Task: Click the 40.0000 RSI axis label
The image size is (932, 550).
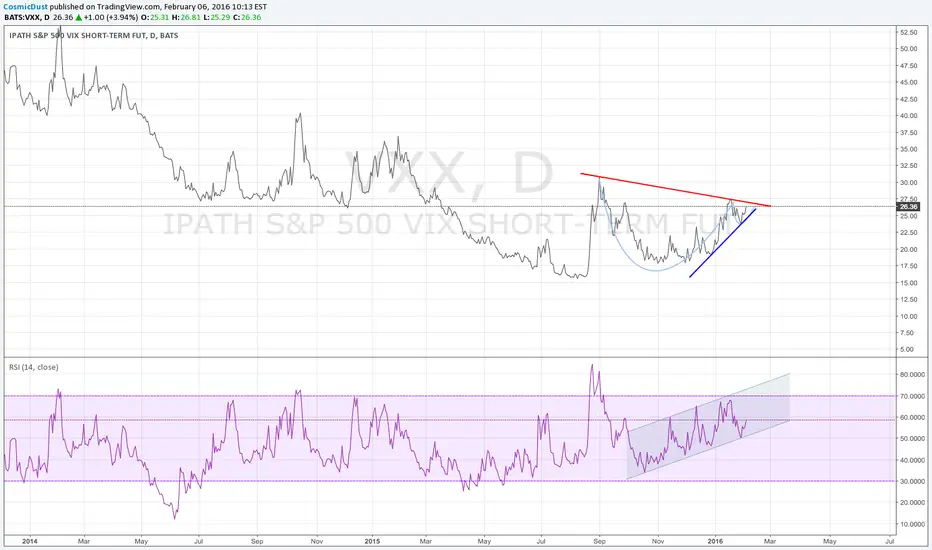Action: (x=912, y=460)
